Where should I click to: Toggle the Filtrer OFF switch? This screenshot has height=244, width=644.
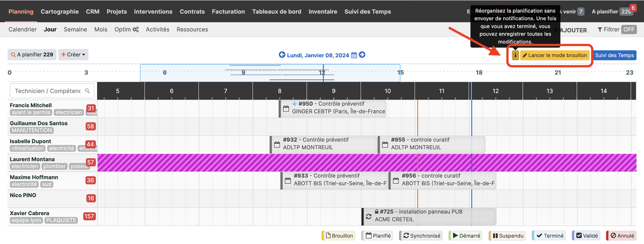tap(629, 30)
